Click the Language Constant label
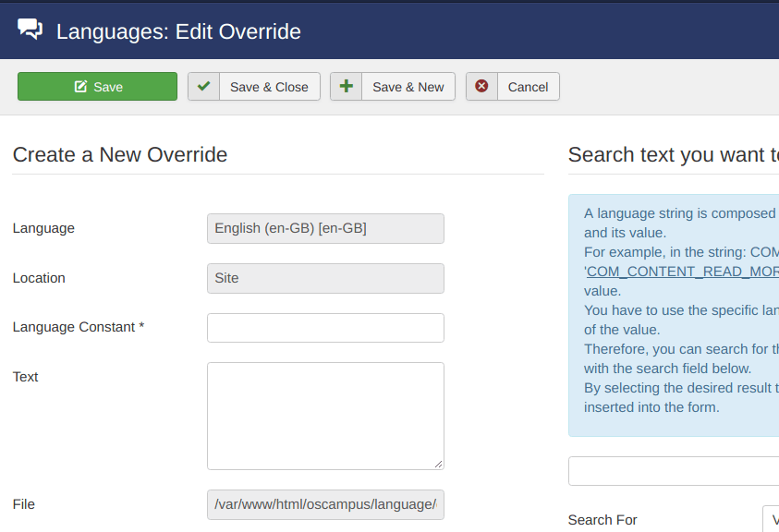 coord(79,327)
